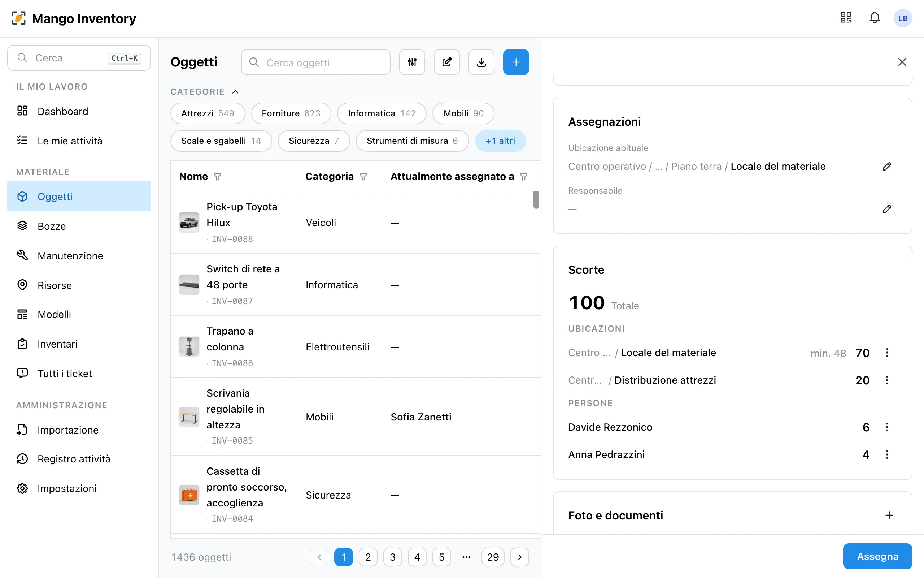Click the Cerca oggetti search field
This screenshot has width=924, height=578.
point(316,62)
